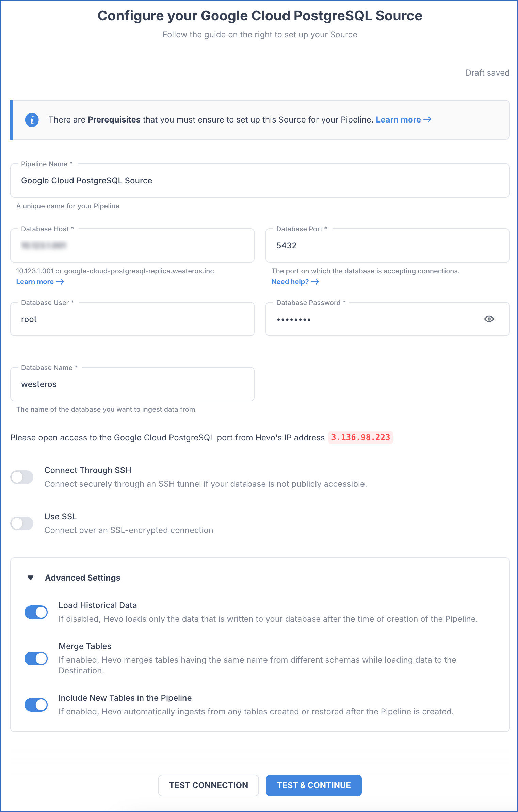Collapse Advanced Settings with the triangle
Screen dimensions: 518x812
click(31, 578)
